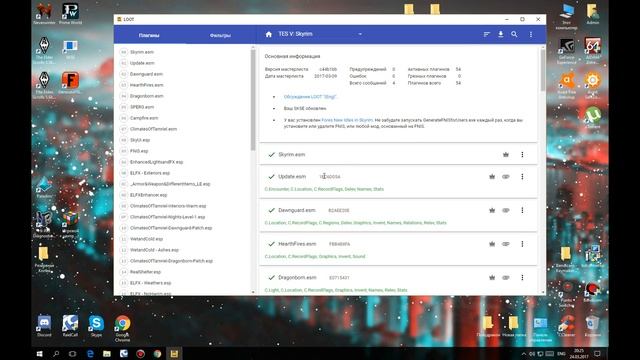
Task: Open the action center notification icon
Action: coord(598,353)
